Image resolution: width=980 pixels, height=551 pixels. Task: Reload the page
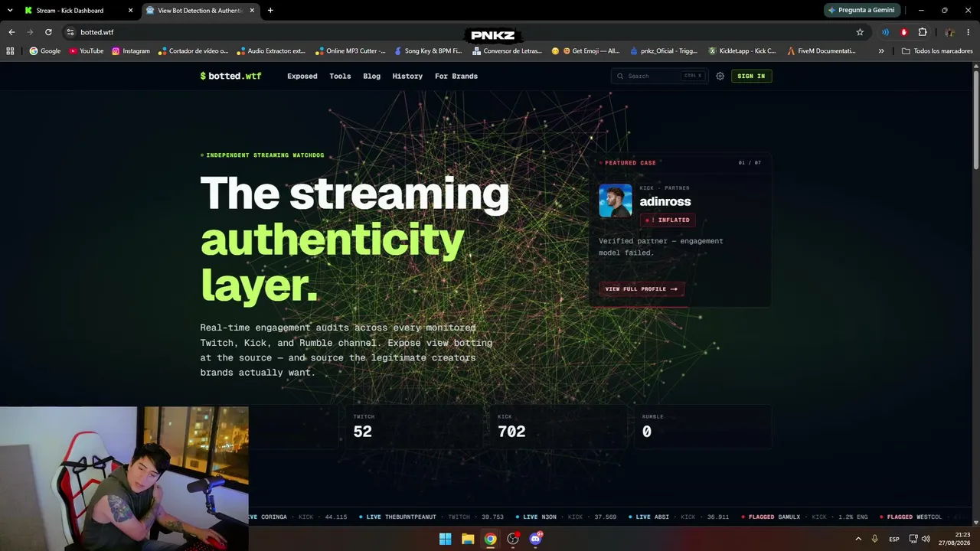pos(48,32)
